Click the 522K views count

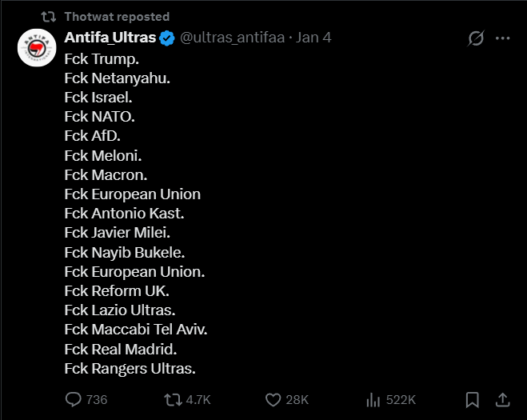pyautogui.click(x=401, y=399)
